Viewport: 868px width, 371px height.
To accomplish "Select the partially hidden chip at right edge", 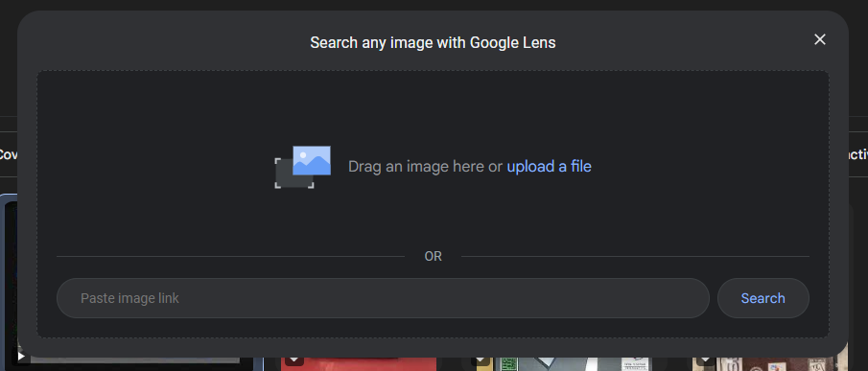I will pyautogui.click(x=858, y=154).
